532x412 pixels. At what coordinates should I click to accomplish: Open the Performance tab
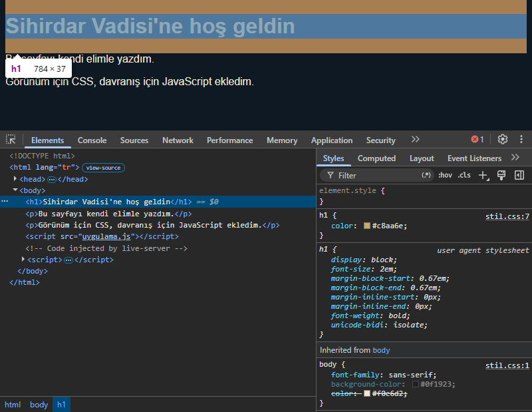pos(229,140)
